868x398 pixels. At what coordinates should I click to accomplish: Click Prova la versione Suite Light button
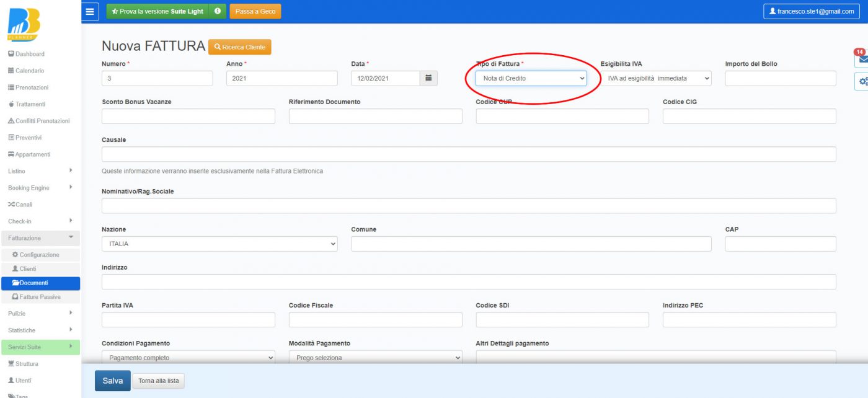coord(157,11)
